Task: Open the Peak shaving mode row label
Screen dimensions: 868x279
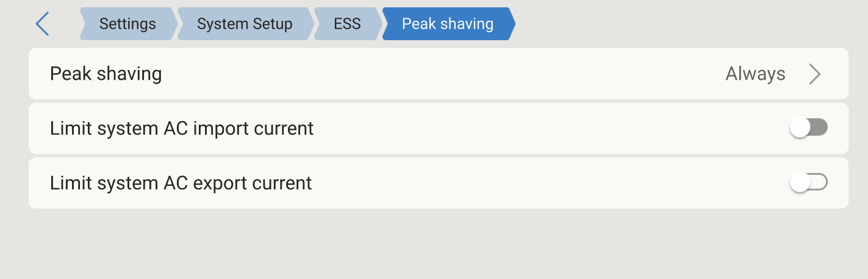Action: click(106, 74)
